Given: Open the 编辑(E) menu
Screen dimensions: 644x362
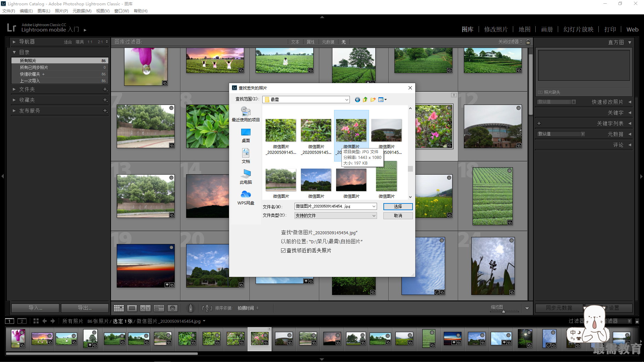Looking at the screenshot, I should pyautogui.click(x=26, y=11).
